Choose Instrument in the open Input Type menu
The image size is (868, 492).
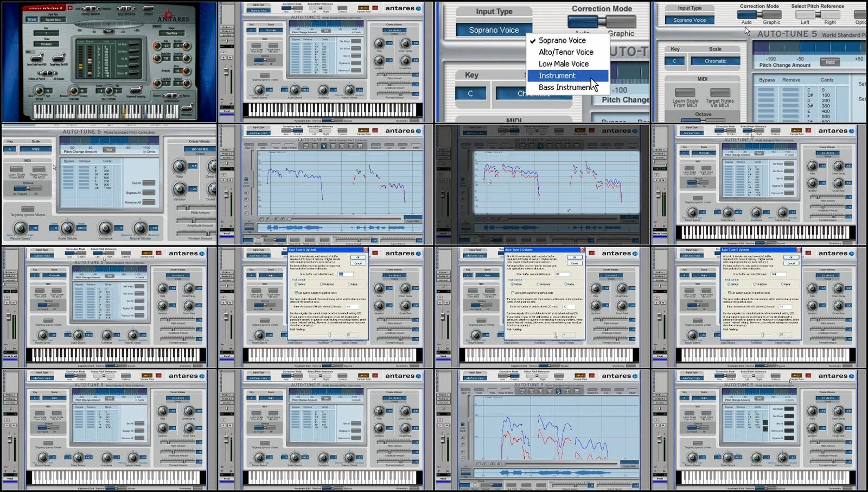point(567,75)
